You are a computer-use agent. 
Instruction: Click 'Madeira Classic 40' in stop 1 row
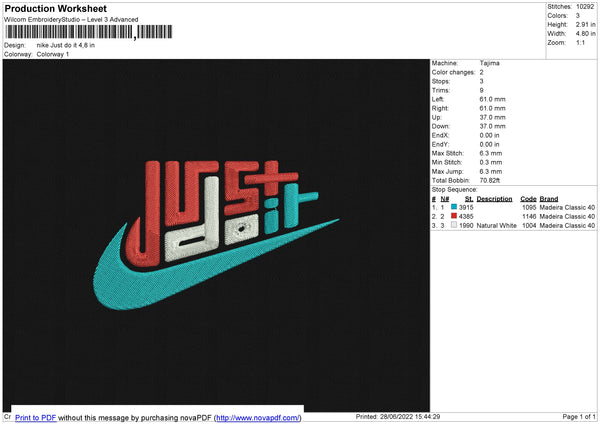pyautogui.click(x=567, y=207)
